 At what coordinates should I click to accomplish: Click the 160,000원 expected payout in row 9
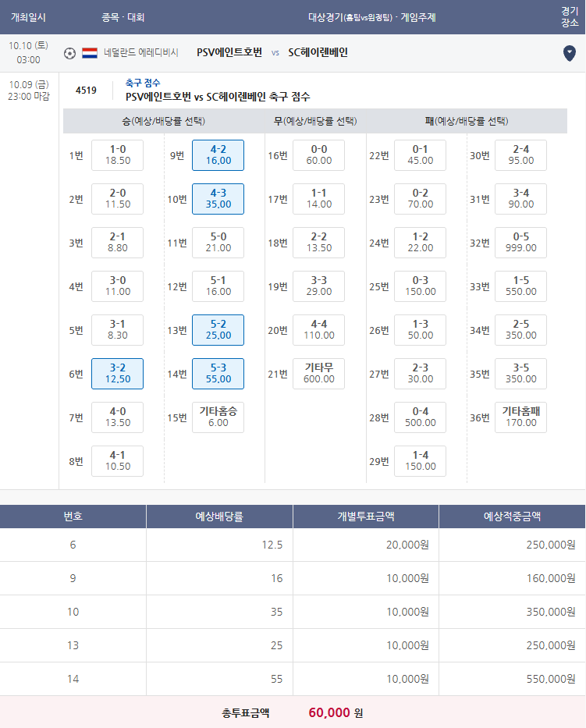[x=551, y=578]
